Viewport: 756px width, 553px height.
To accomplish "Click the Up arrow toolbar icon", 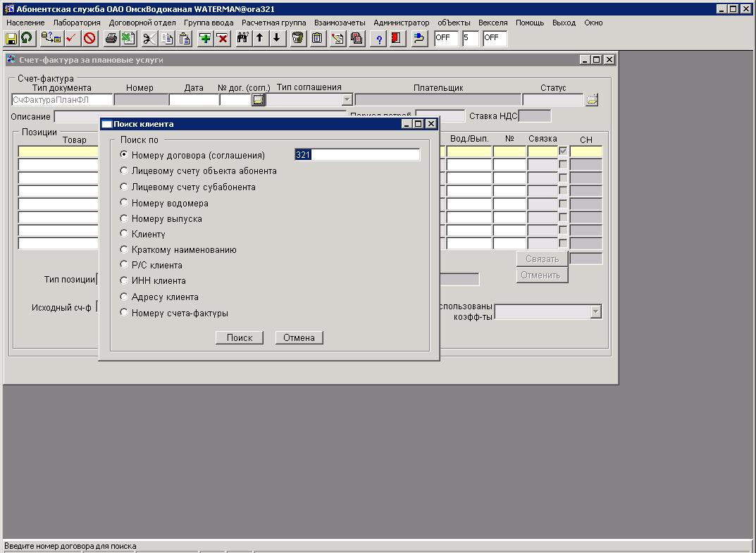I will tap(260, 39).
